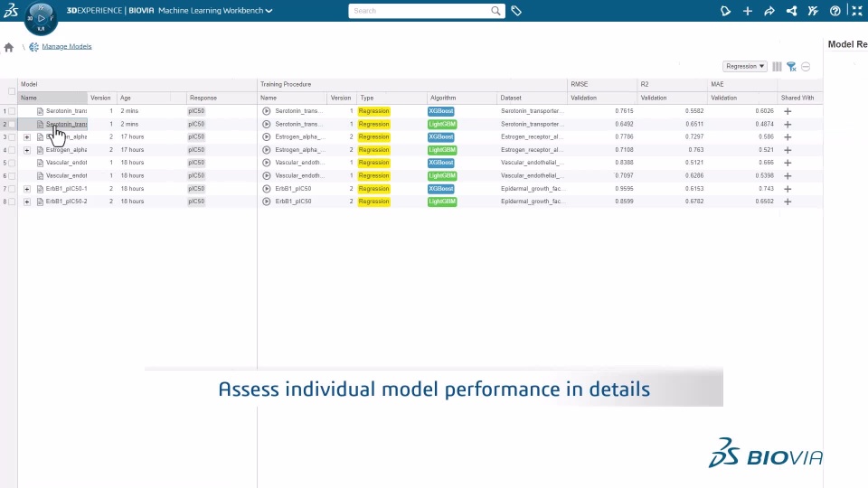Check the row 4 checkbox
Viewport: 868px width, 488px height.
coord(12,150)
